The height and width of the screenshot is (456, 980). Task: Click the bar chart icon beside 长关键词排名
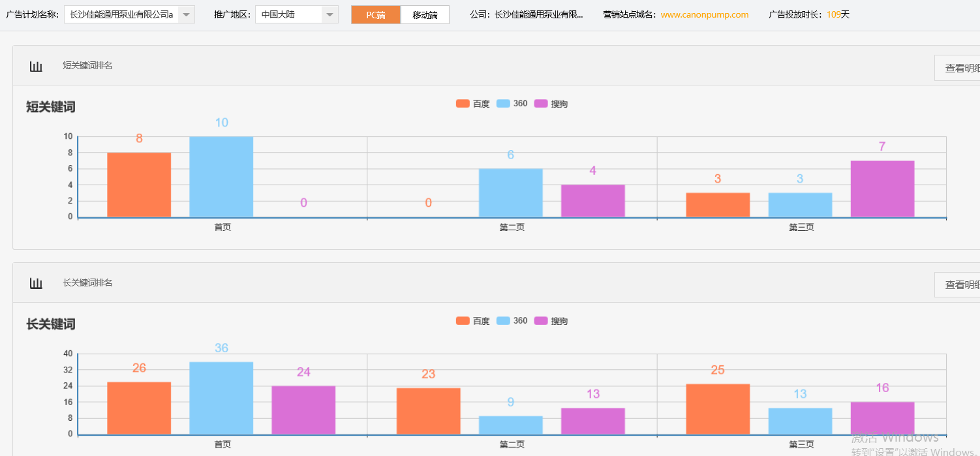[36, 282]
